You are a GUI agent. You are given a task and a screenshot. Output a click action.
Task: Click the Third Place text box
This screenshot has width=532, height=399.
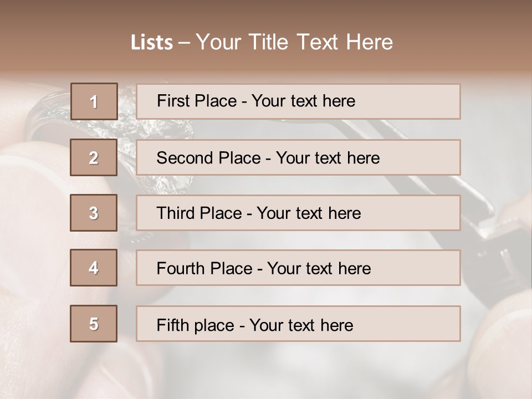[298, 213]
